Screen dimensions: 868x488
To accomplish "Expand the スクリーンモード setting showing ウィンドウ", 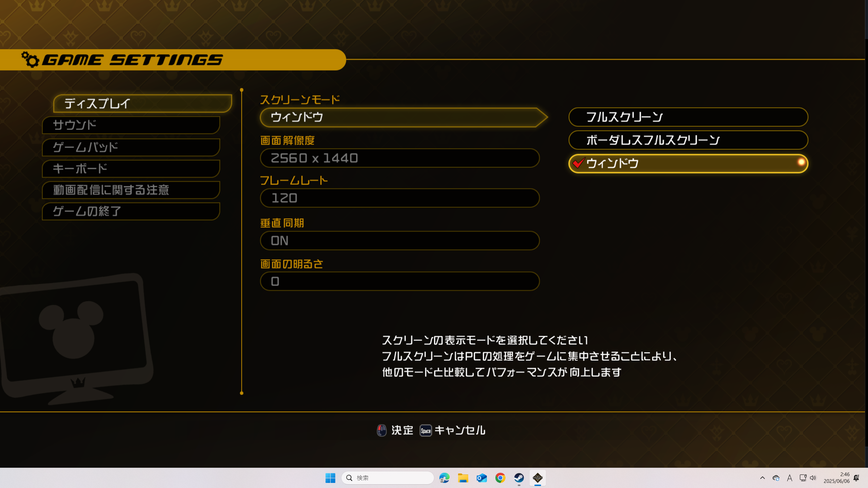I will tap(400, 118).
